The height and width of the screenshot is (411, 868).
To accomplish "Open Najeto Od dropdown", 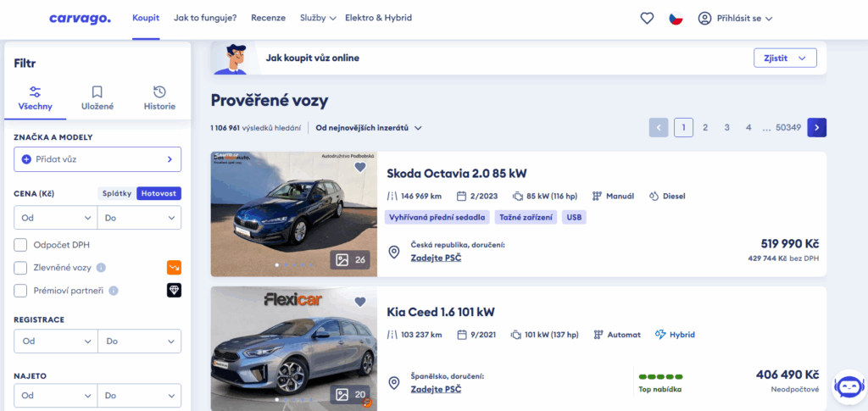I will coord(56,396).
